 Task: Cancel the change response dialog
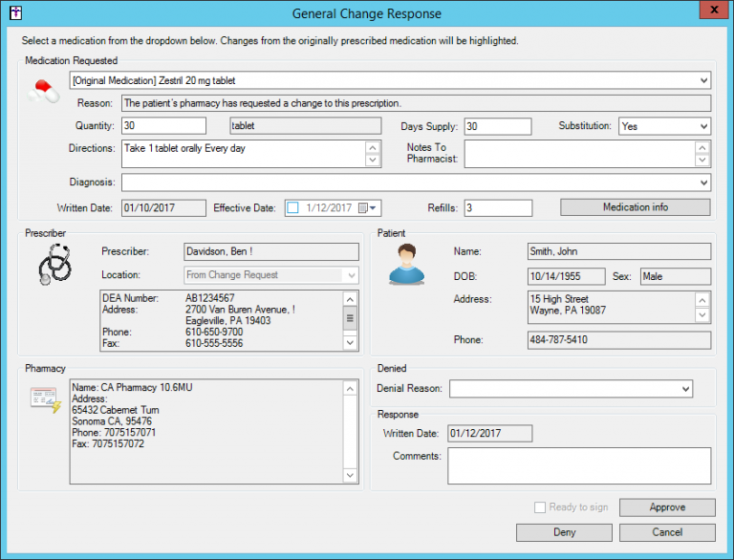(x=666, y=532)
